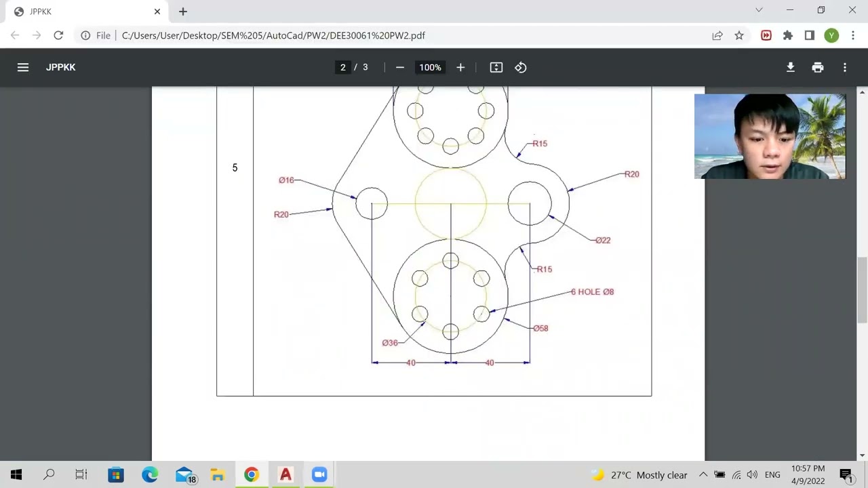The width and height of the screenshot is (868, 488).
Task: Zoom out with the minus button
Action: point(400,67)
